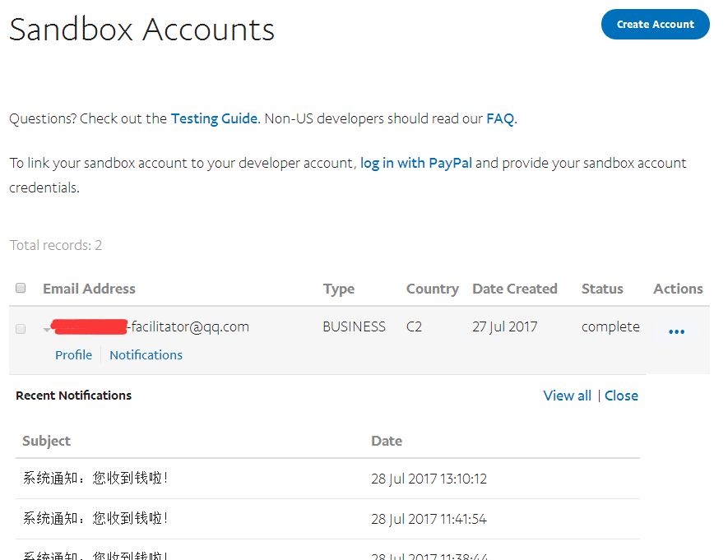The width and height of the screenshot is (728, 560).
Task: Click the Status column header
Action: click(x=601, y=289)
